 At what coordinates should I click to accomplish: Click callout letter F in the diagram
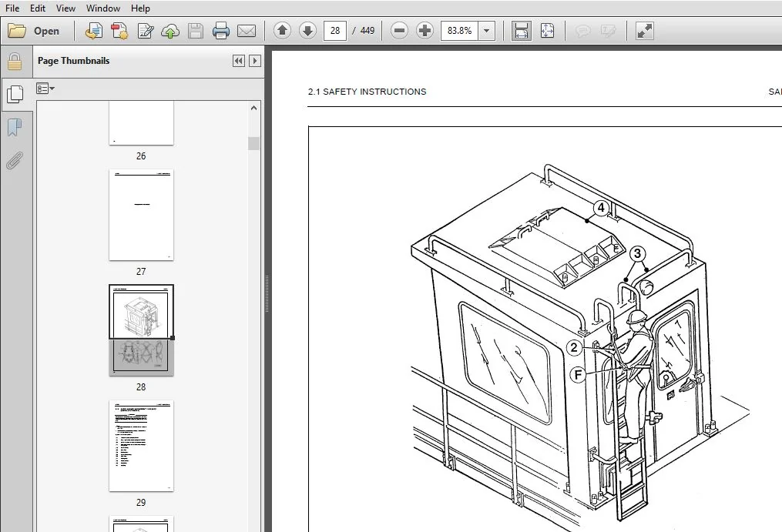pyautogui.click(x=578, y=375)
